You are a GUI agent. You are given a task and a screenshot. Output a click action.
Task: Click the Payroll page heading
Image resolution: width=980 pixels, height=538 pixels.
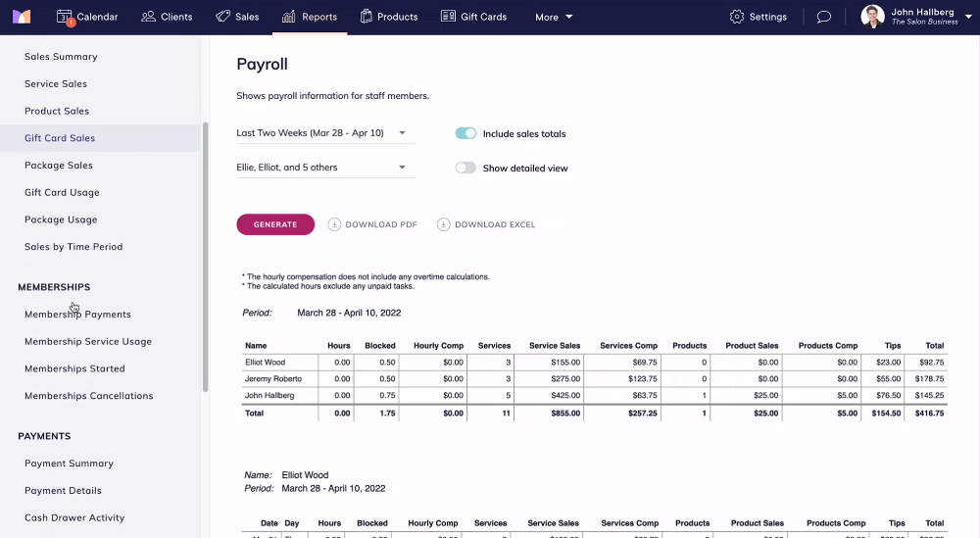(262, 64)
